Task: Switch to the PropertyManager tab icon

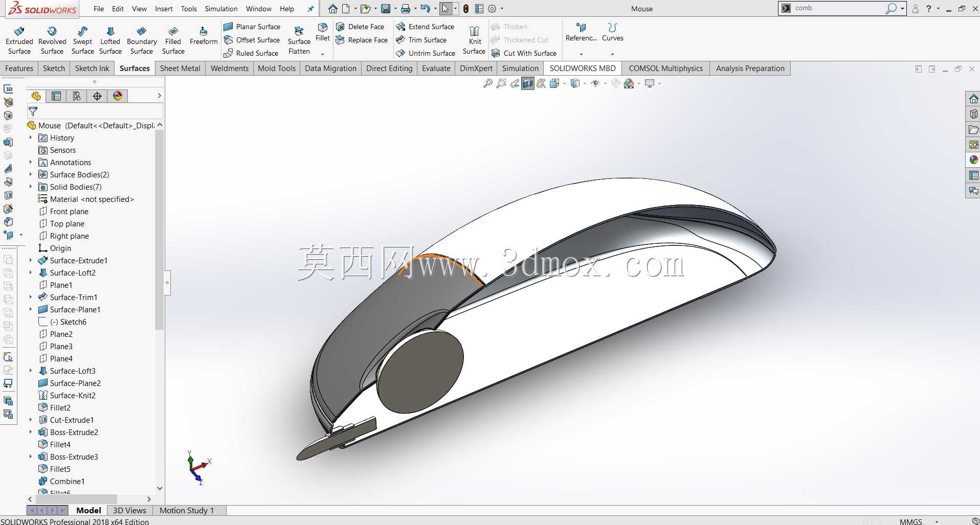Action: (x=56, y=96)
